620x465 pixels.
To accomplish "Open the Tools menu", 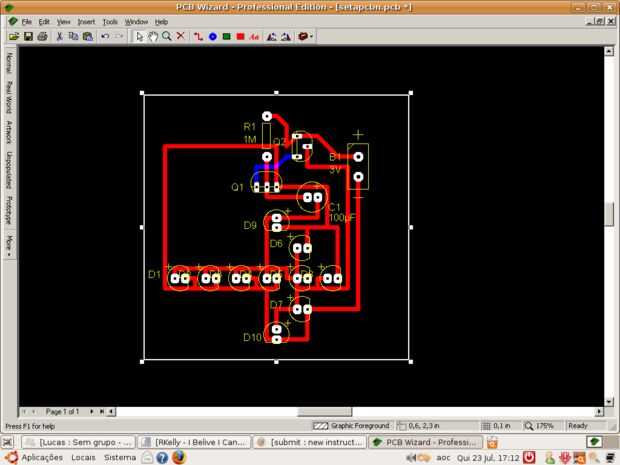I will (x=110, y=22).
